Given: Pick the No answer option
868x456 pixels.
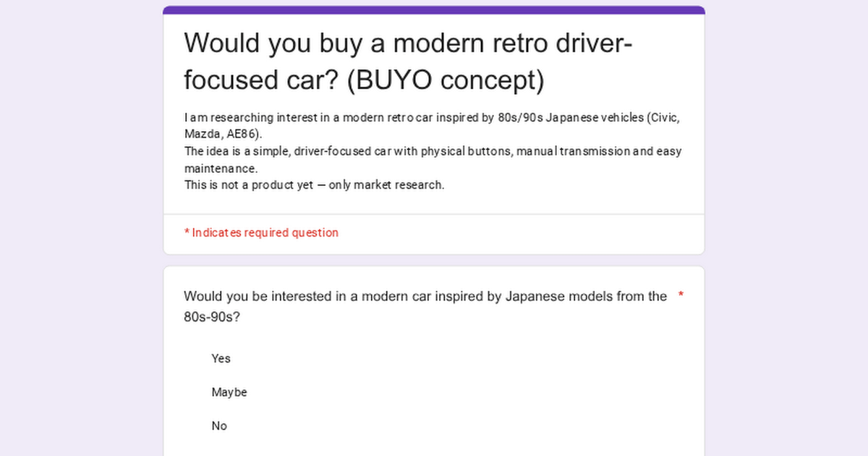Looking at the screenshot, I should point(219,426).
